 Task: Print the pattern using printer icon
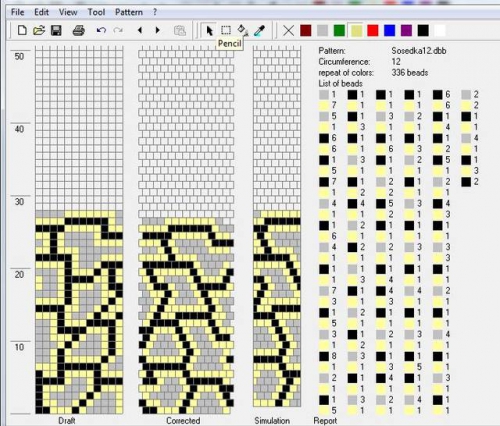pos(79,31)
